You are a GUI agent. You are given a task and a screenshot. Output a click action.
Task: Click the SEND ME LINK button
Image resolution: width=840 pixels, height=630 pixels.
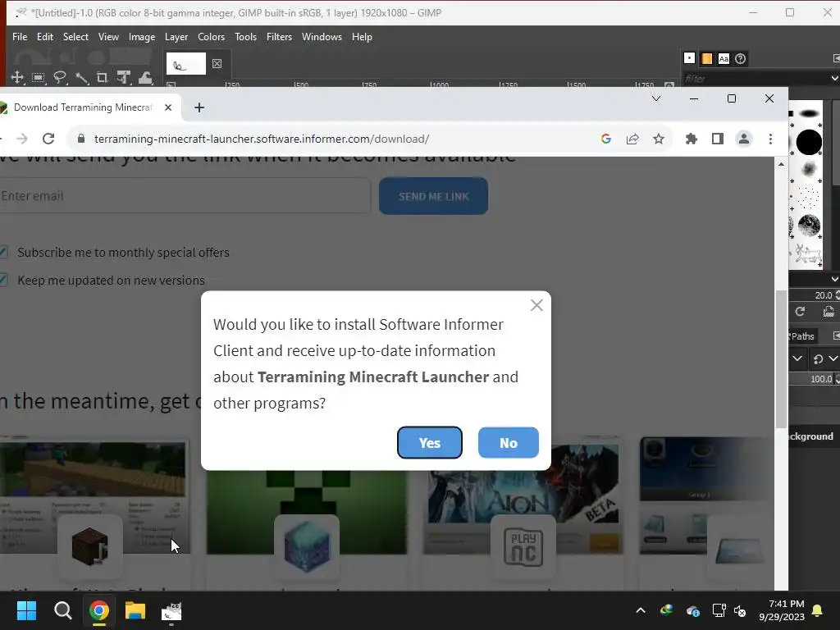(x=433, y=196)
